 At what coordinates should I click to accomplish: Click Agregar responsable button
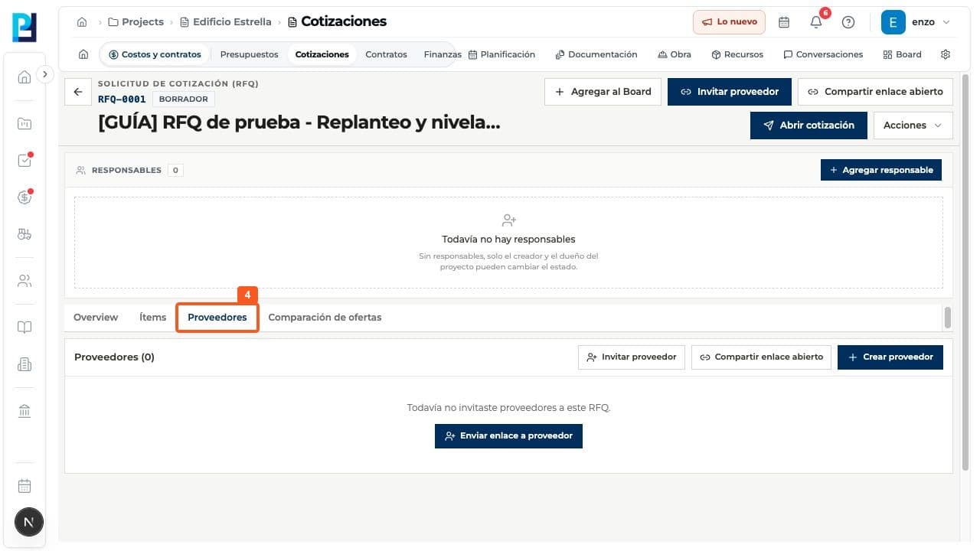[x=881, y=170]
